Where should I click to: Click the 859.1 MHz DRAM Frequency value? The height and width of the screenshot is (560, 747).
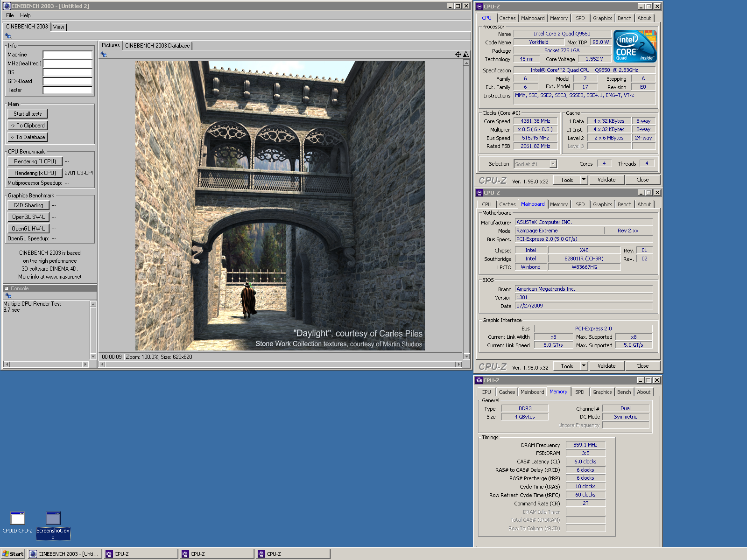(585, 445)
